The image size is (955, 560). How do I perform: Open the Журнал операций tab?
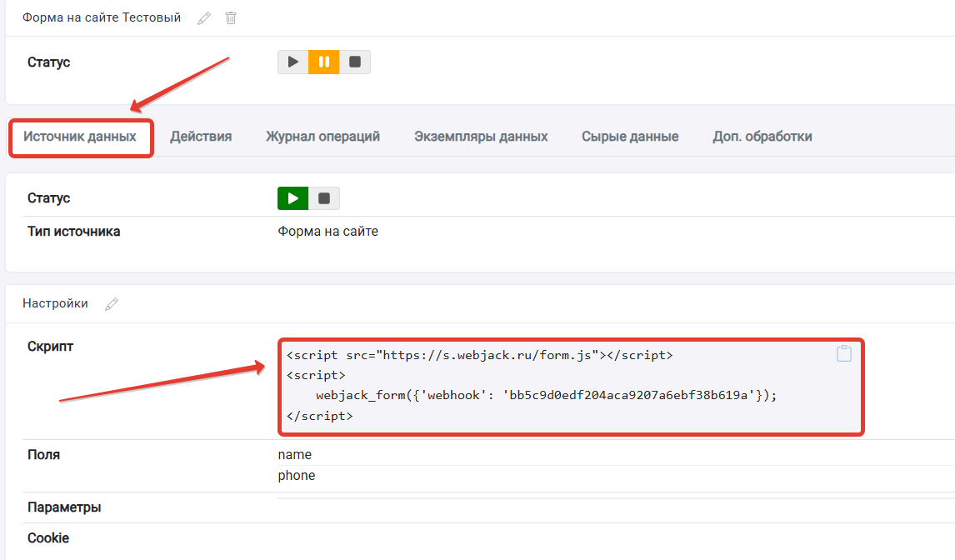coord(322,137)
